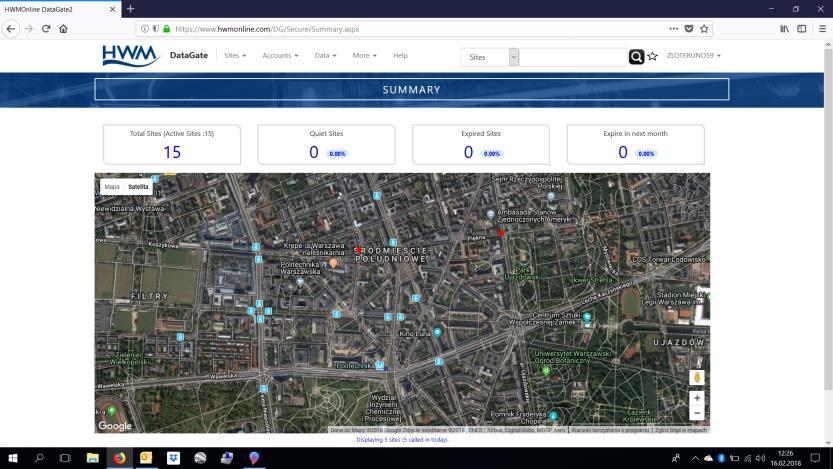
Task: Click the SUMMARY heading banner
Action: (x=412, y=90)
